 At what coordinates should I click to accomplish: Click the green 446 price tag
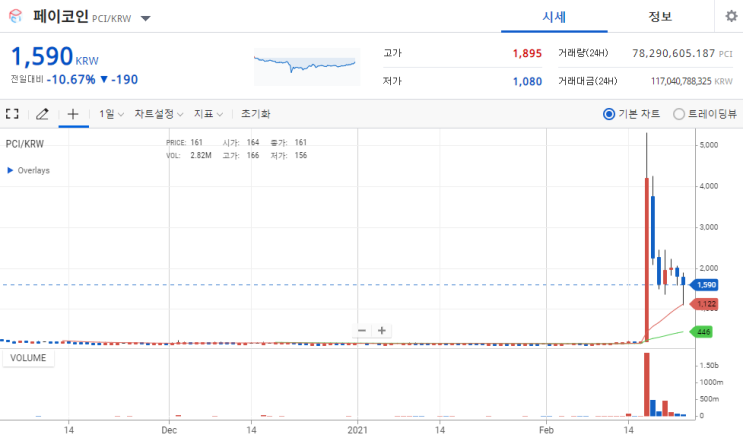(702, 332)
